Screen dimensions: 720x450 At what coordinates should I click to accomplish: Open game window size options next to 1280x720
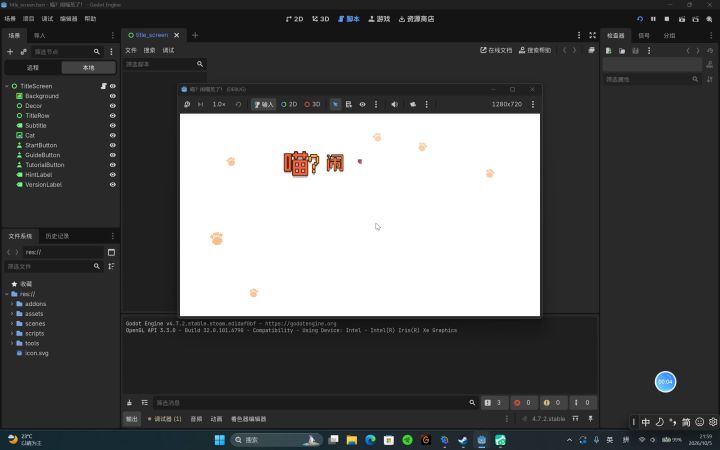[533, 104]
